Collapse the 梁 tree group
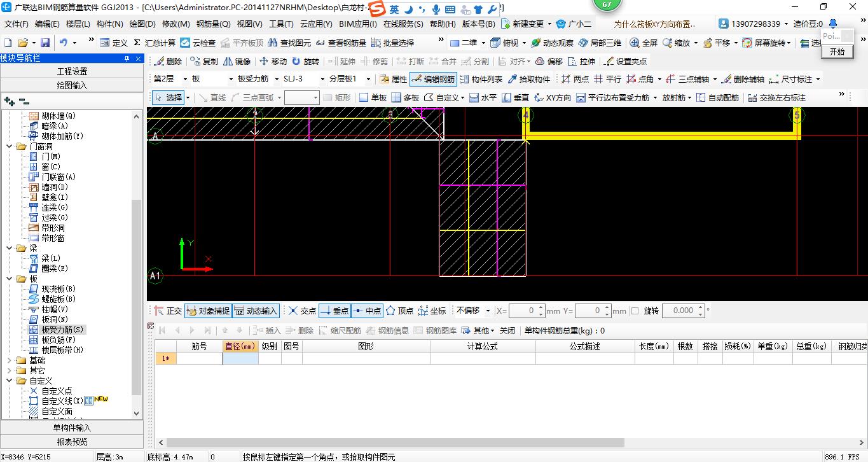The image size is (868, 462). coord(10,248)
